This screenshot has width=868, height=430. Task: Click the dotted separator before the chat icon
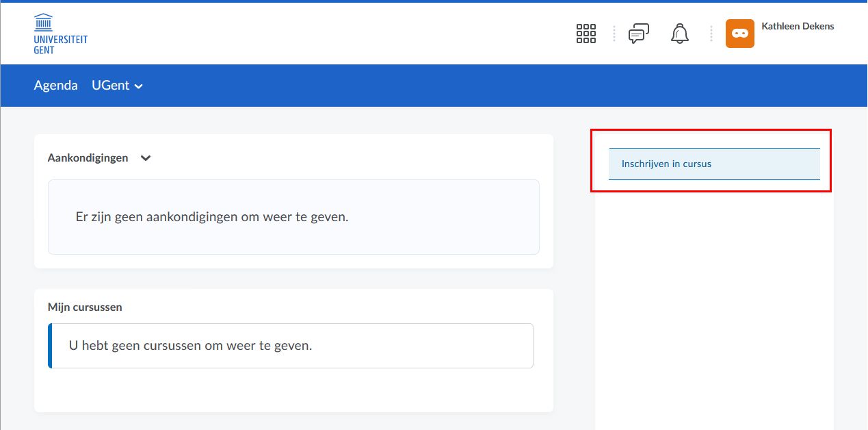point(614,34)
